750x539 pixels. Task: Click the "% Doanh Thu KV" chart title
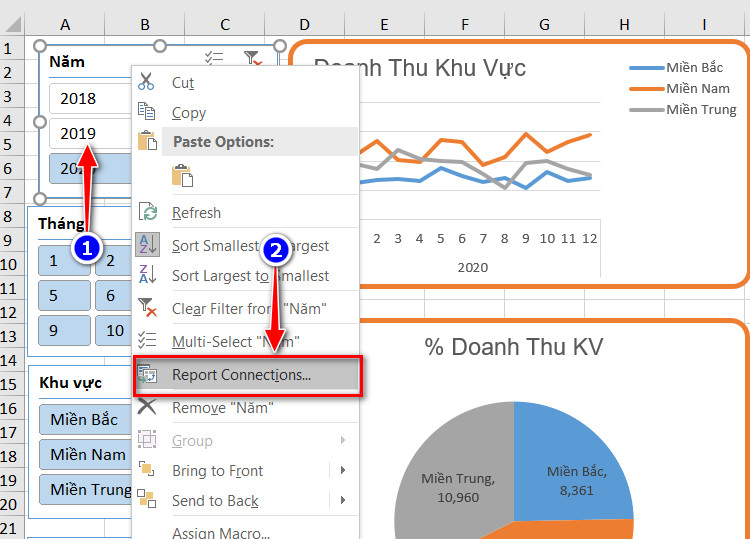[x=513, y=347]
